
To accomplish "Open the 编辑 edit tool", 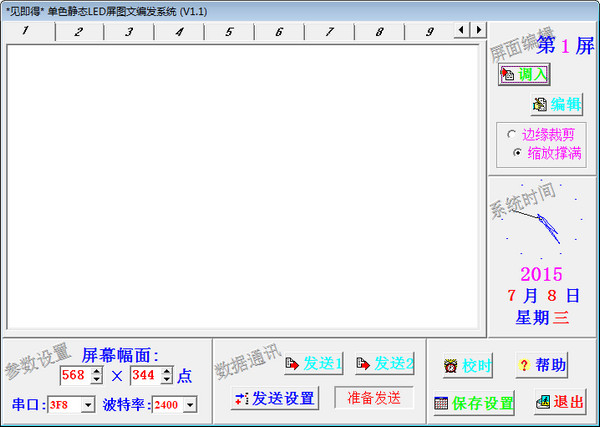I will (x=557, y=105).
